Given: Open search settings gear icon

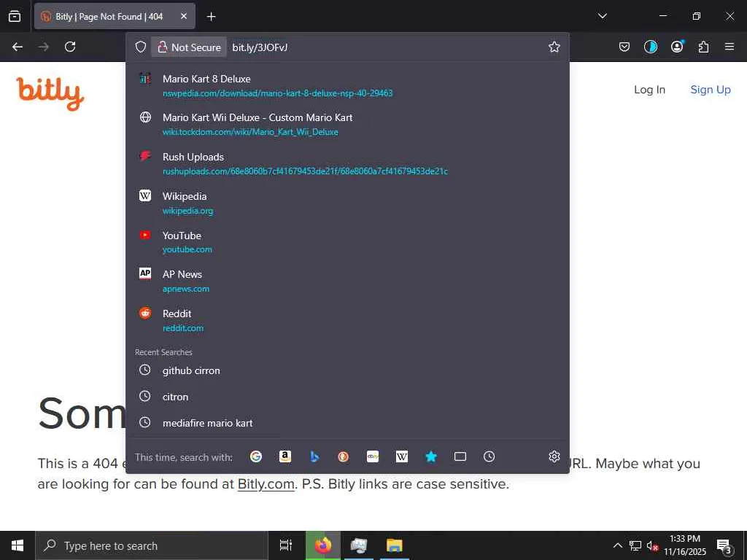Looking at the screenshot, I should pos(554,456).
